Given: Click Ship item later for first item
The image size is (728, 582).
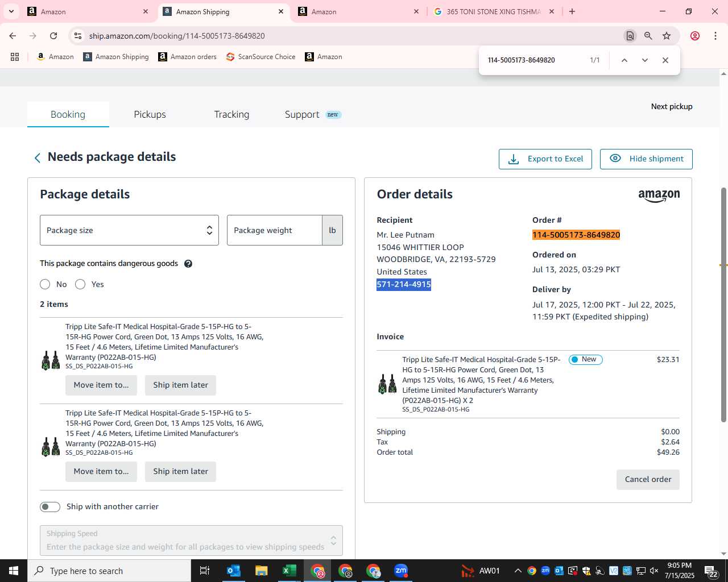Looking at the screenshot, I should pos(180,385).
